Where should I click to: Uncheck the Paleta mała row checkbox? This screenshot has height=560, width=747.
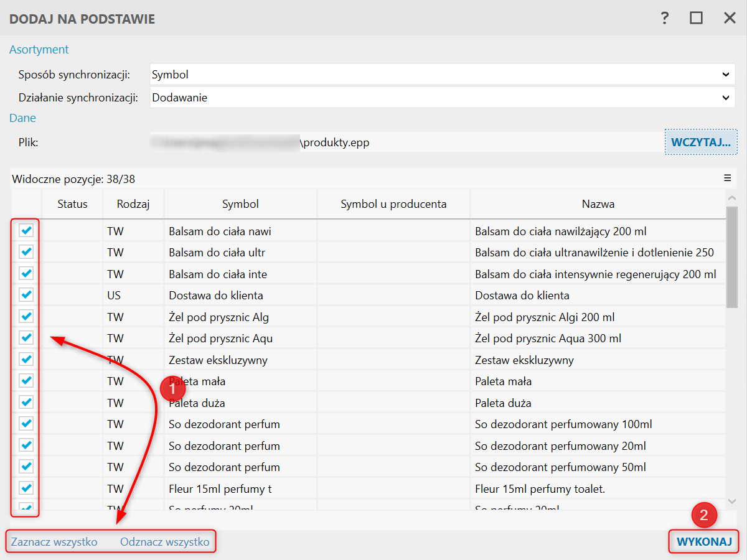(26, 381)
